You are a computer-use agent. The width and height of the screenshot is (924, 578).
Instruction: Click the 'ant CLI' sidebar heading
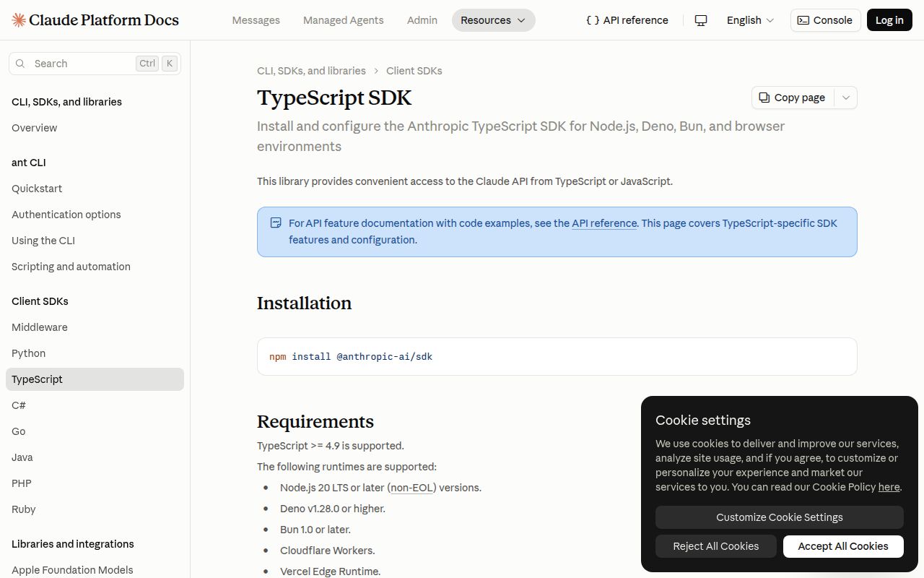coord(29,163)
